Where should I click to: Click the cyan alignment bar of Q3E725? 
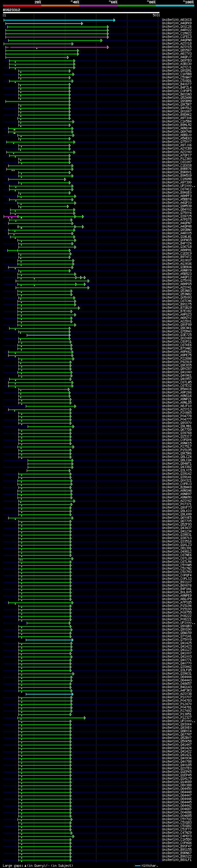pyautogui.click(x=49, y=335)
